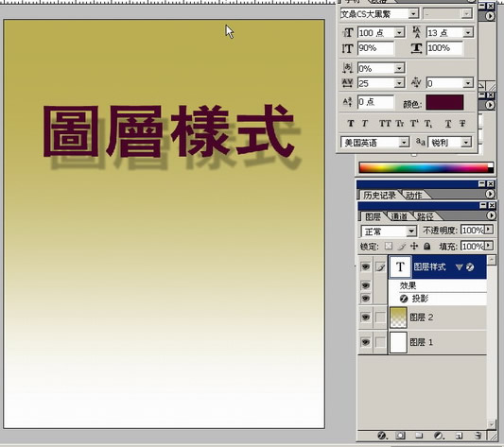504x447 pixels.
Task: Toggle link box on 图层 1
Action: (380, 342)
